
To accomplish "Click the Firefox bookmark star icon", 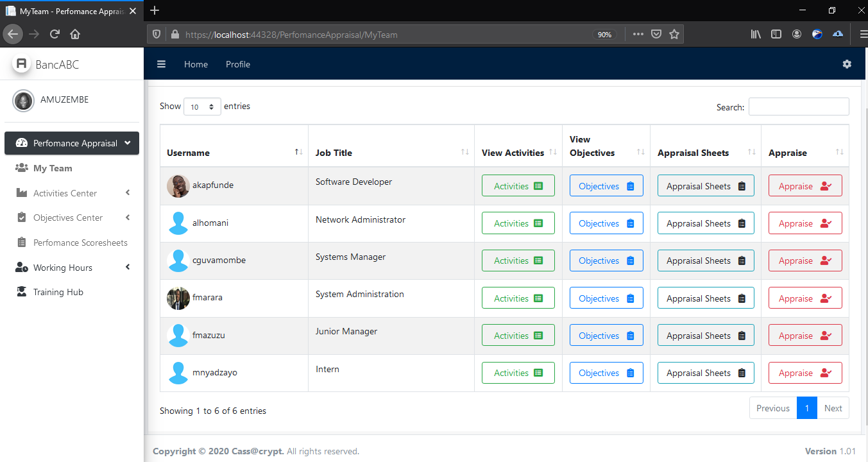I will click(674, 35).
